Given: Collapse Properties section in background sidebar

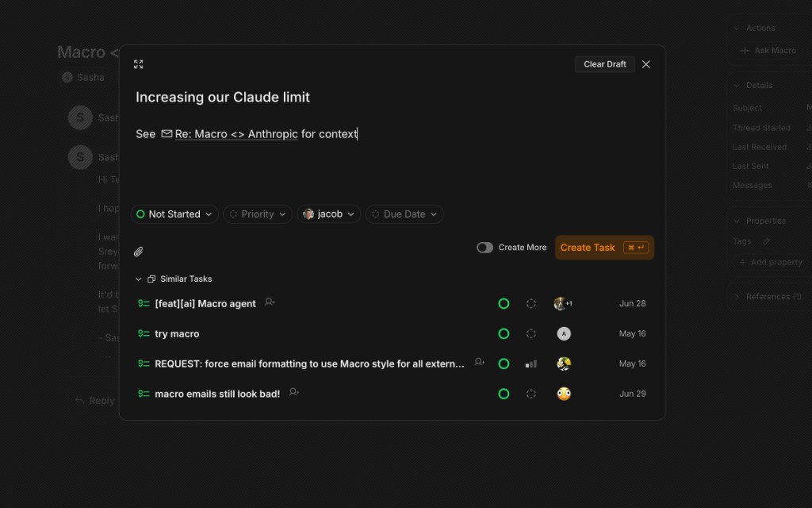Looking at the screenshot, I should coord(737,221).
